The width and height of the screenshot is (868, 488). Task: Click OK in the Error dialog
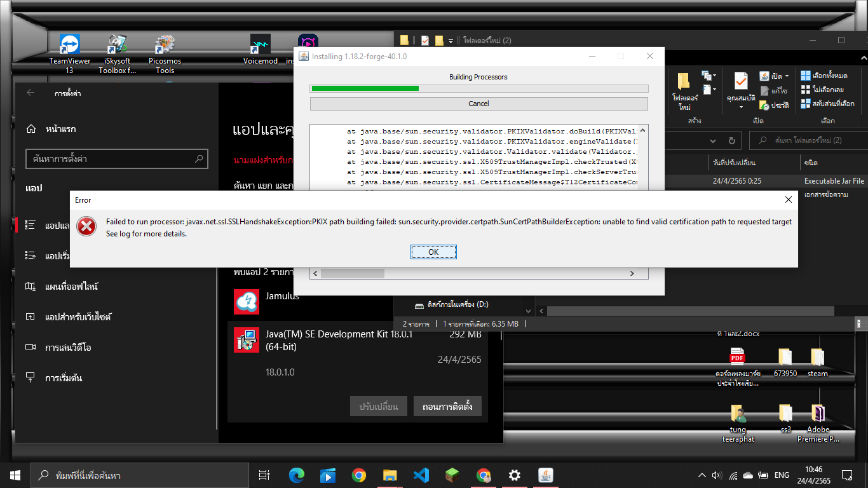click(x=433, y=252)
